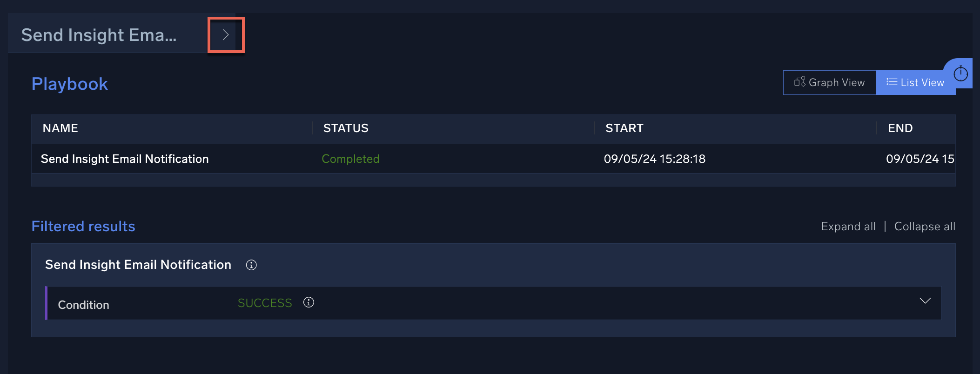
Task: Open the Send Insight Ema... tab
Action: [99, 35]
